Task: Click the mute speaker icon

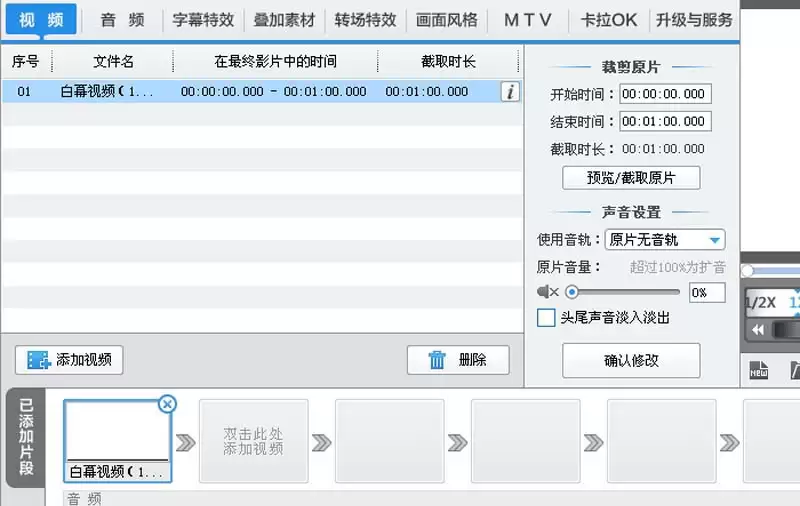Action: pyautogui.click(x=548, y=292)
